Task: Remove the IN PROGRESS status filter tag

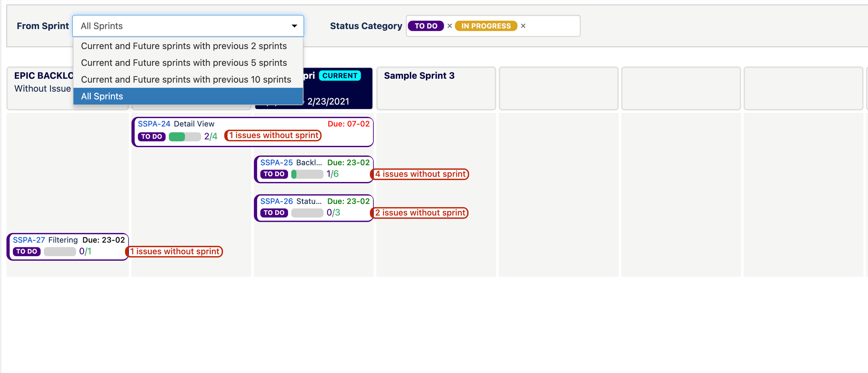Action: (x=523, y=26)
